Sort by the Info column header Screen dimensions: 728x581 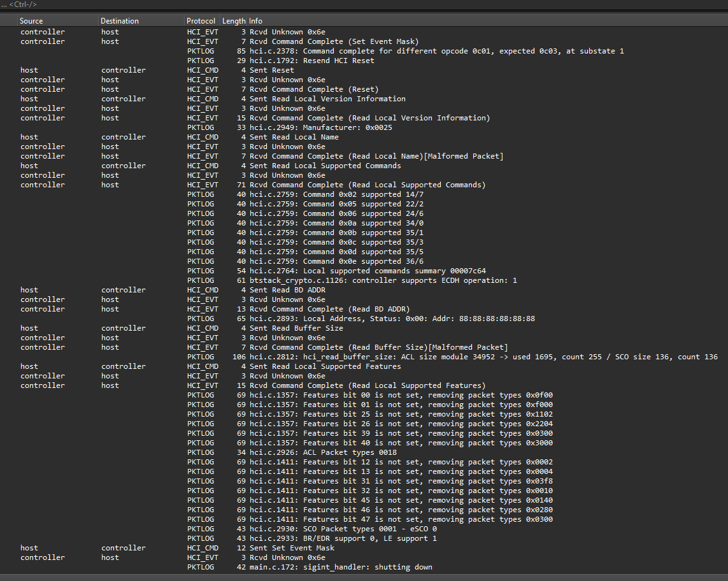[x=484, y=21]
